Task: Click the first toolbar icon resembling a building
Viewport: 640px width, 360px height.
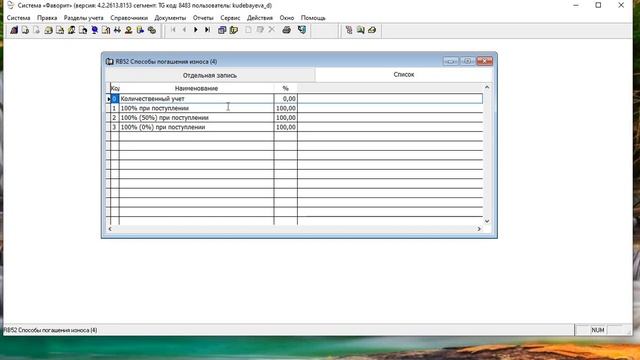Action: click(14, 30)
